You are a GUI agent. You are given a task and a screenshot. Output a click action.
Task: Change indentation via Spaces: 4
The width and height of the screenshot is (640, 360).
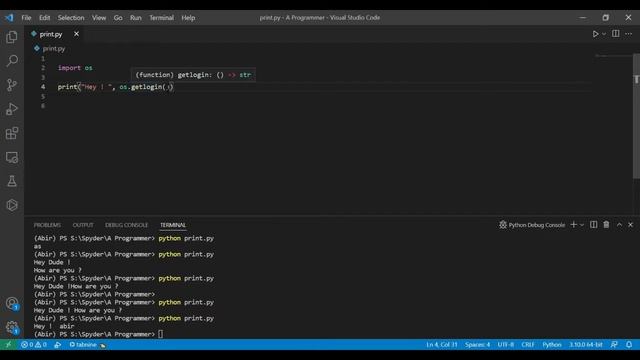click(477, 345)
